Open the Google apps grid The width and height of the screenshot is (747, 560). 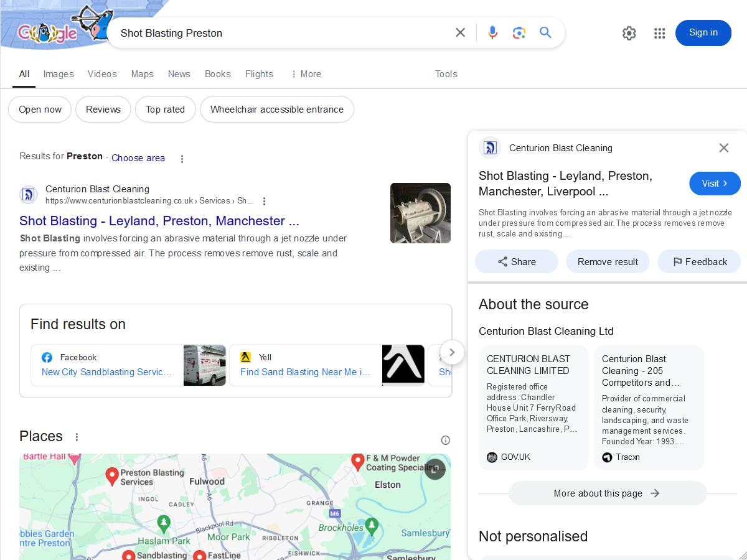tap(660, 33)
